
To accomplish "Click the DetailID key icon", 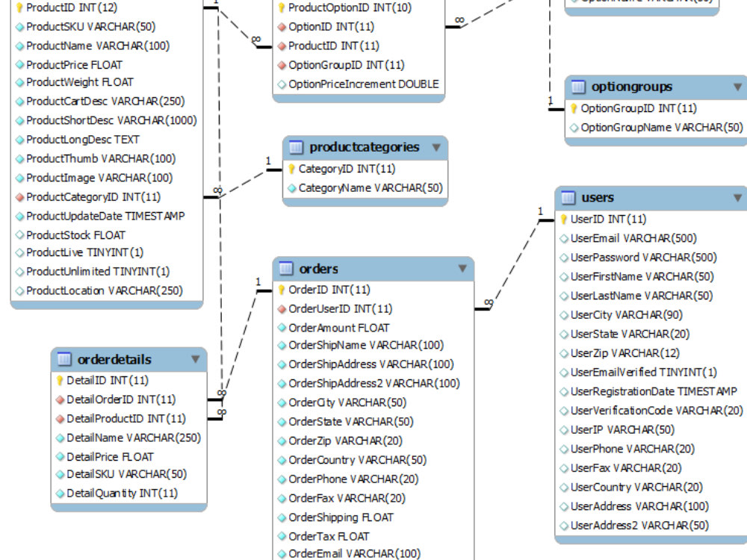I will coord(60,381).
